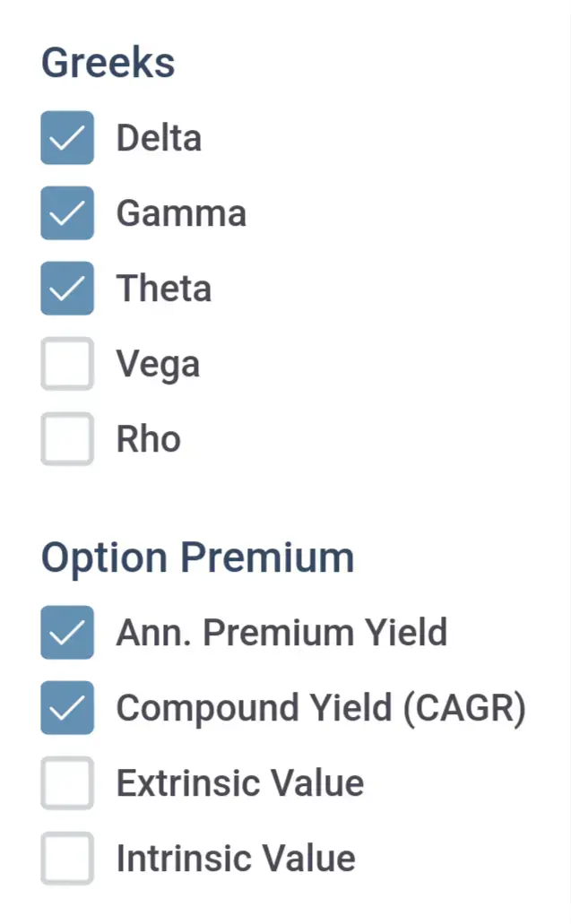Screen dimensions: 571x924
Task: Click the Gamma label
Action: [x=181, y=213]
